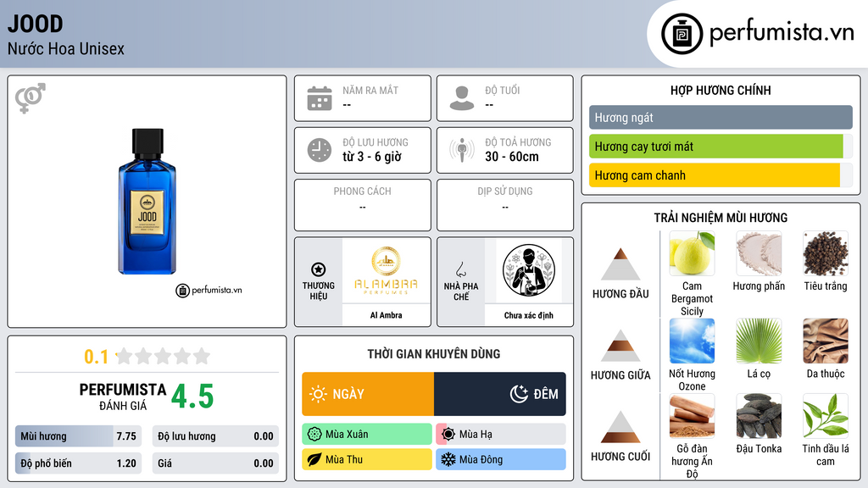The image size is (868, 488).
Task: Select the Đêm dark time segment
Action: [x=500, y=394]
